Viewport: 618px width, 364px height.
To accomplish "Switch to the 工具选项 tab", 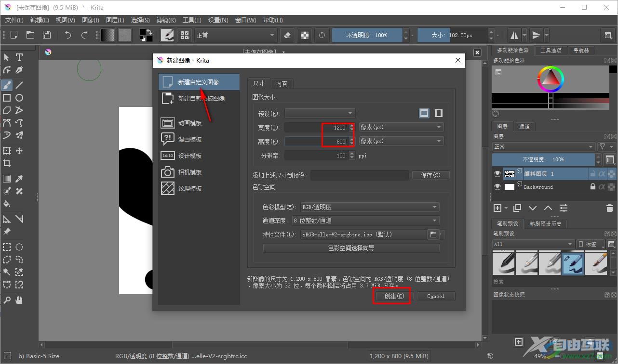I will coord(551,50).
